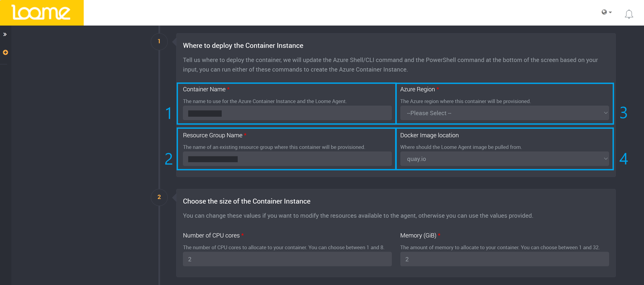This screenshot has width=644, height=285.
Task: Click the Docker Image location label
Action: tap(429, 135)
